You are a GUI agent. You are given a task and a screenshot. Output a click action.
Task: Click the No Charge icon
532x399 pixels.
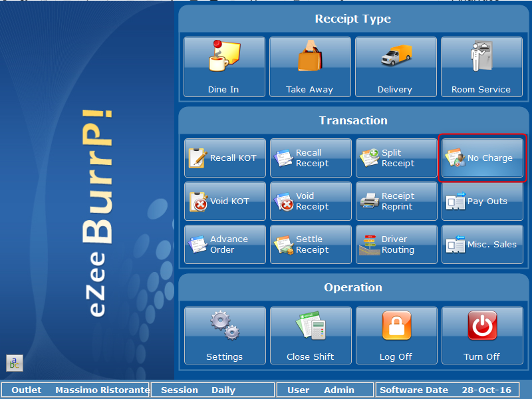456,158
